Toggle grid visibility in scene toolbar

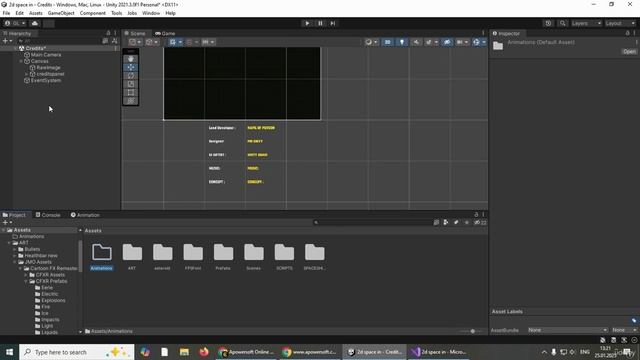[173, 42]
